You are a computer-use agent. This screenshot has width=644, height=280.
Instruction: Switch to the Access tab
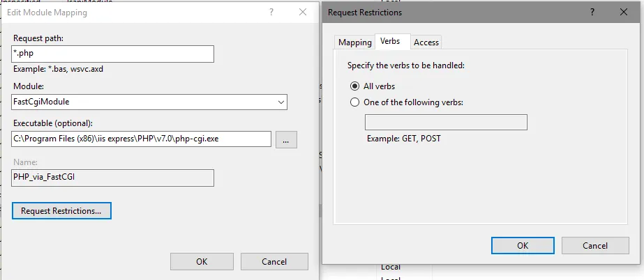click(x=426, y=42)
